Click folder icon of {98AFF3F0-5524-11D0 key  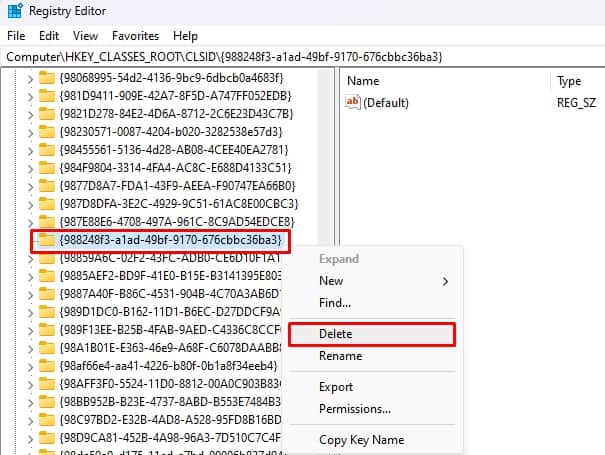[x=47, y=384]
